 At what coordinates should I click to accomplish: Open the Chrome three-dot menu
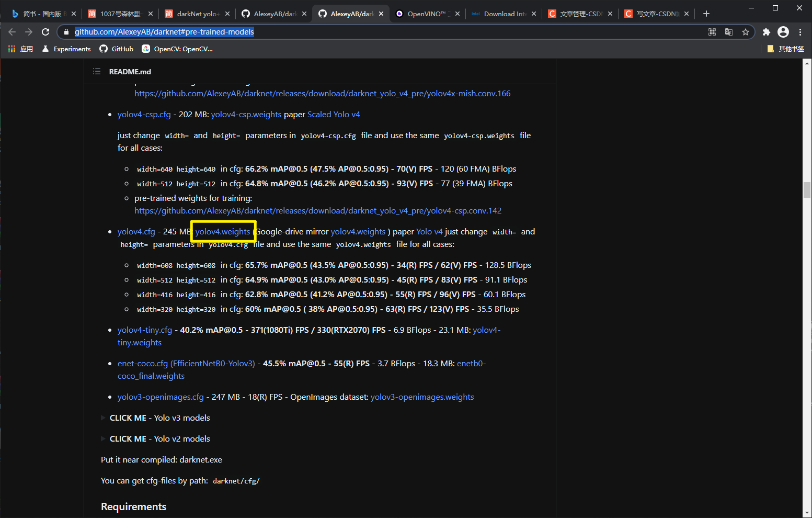click(800, 32)
